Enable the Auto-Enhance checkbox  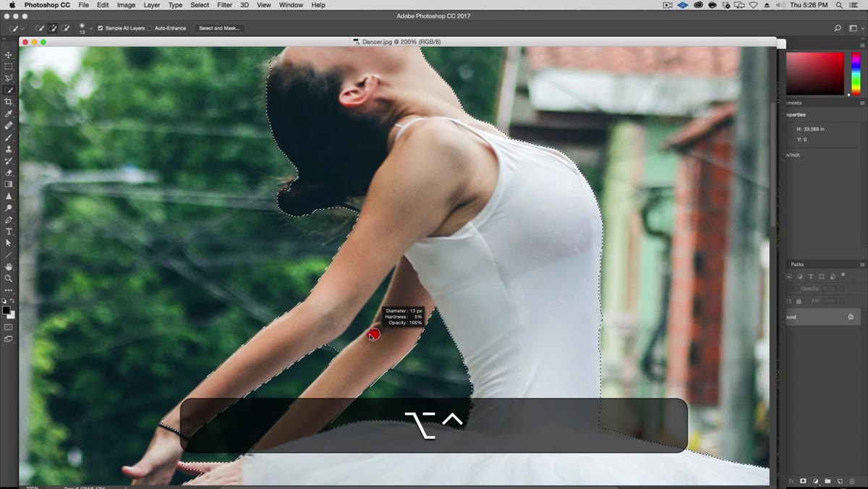150,28
